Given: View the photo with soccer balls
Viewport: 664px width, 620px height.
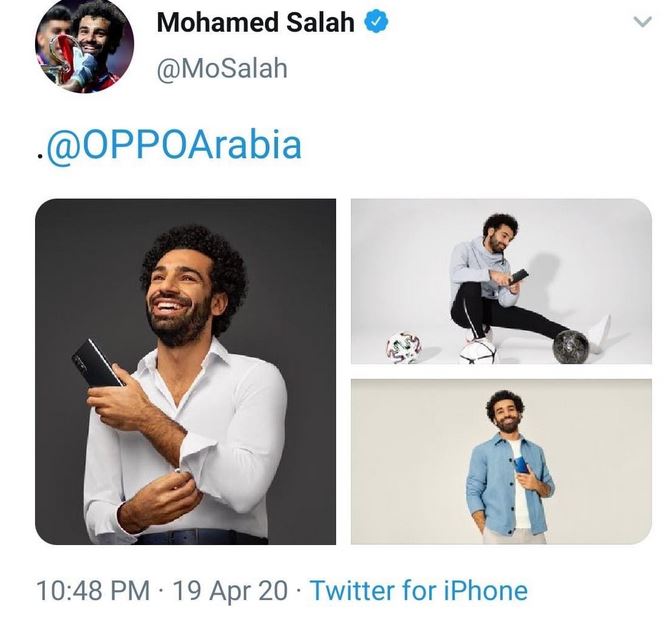Looking at the screenshot, I should click(501, 281).
